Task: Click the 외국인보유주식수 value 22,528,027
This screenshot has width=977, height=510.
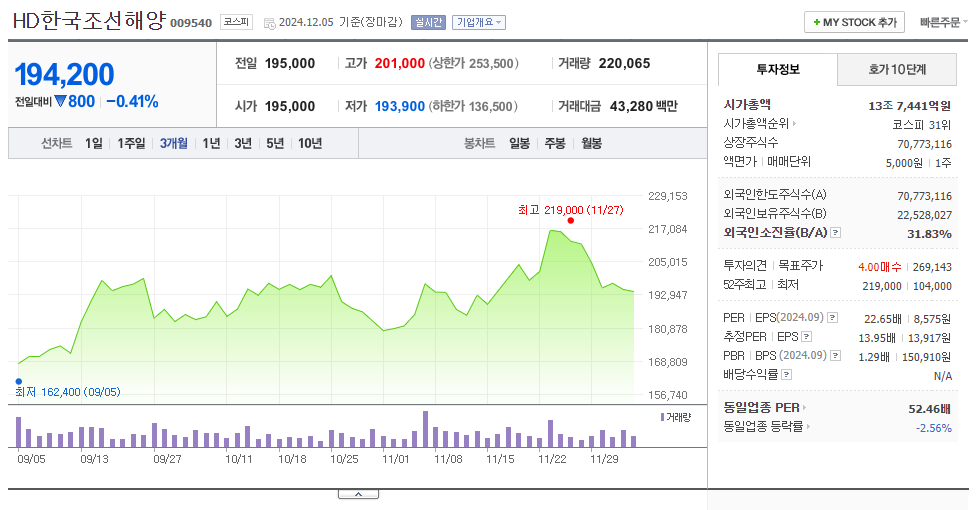Action: point(925,215)
